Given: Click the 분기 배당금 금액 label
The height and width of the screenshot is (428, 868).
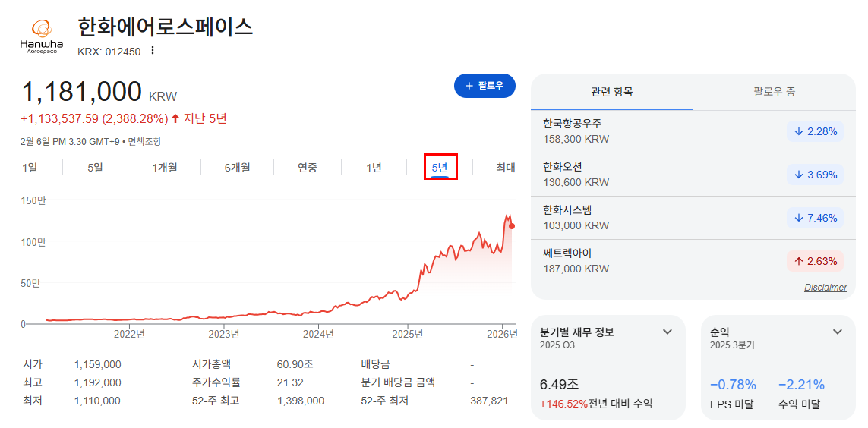Looking at the screenshot, I should (x=398, y=382).
